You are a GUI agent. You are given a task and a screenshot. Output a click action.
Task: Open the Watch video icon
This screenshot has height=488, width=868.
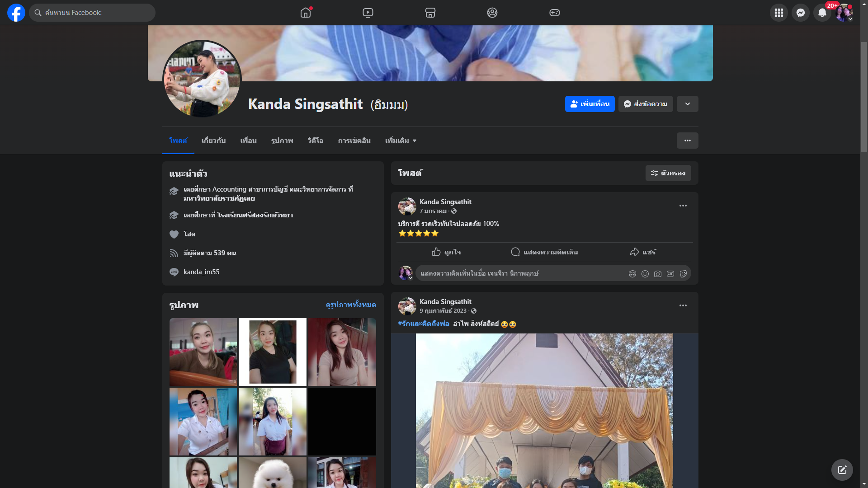pos(368,13)
